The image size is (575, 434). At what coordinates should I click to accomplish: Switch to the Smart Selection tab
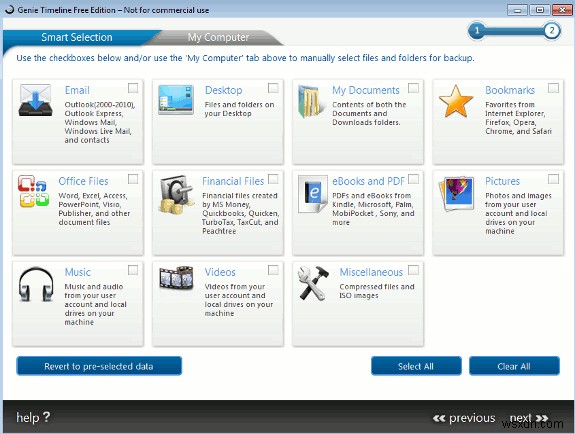(x=77, y=37)
